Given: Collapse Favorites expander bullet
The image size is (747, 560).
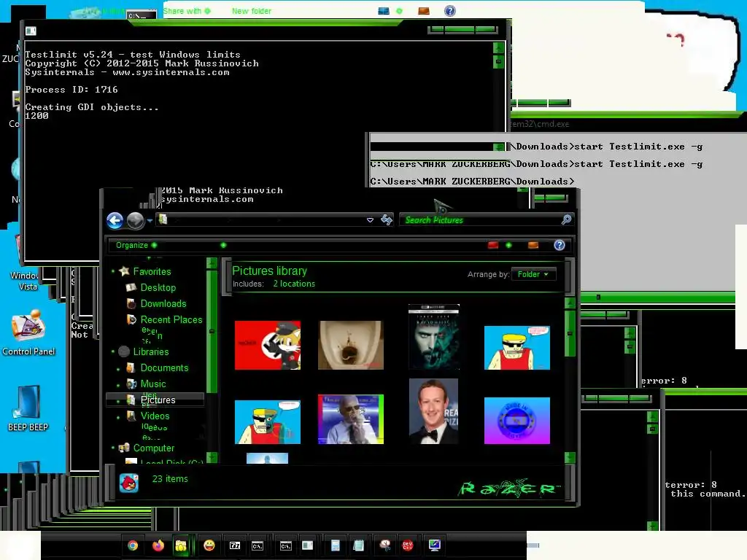Looking at the screenshot, I should [113, 271].
